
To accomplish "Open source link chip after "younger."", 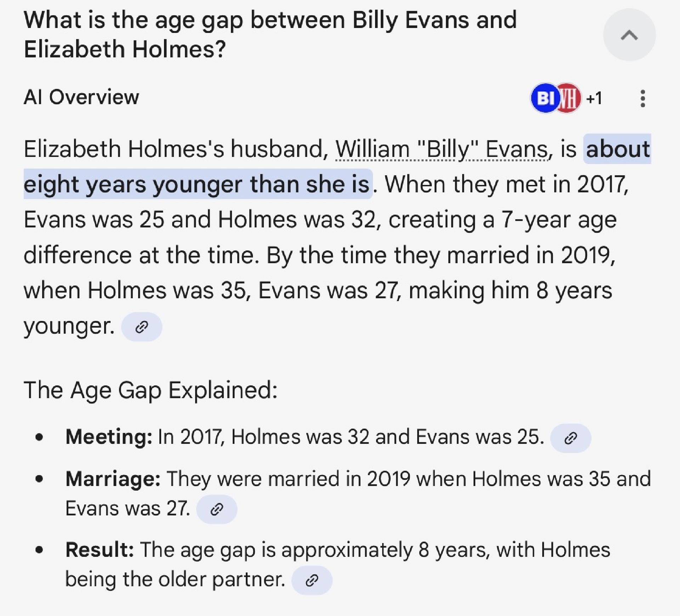I will pyautogui.click(x=142, y=327).
